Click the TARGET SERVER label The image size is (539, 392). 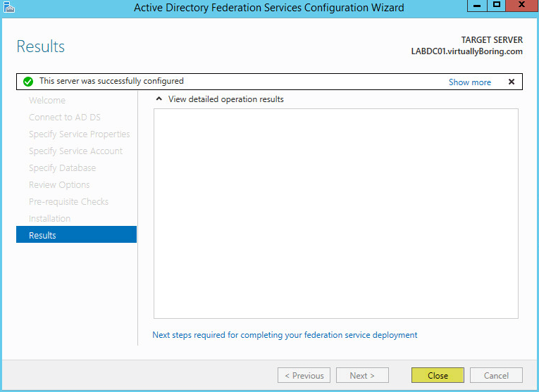(492, 40)
